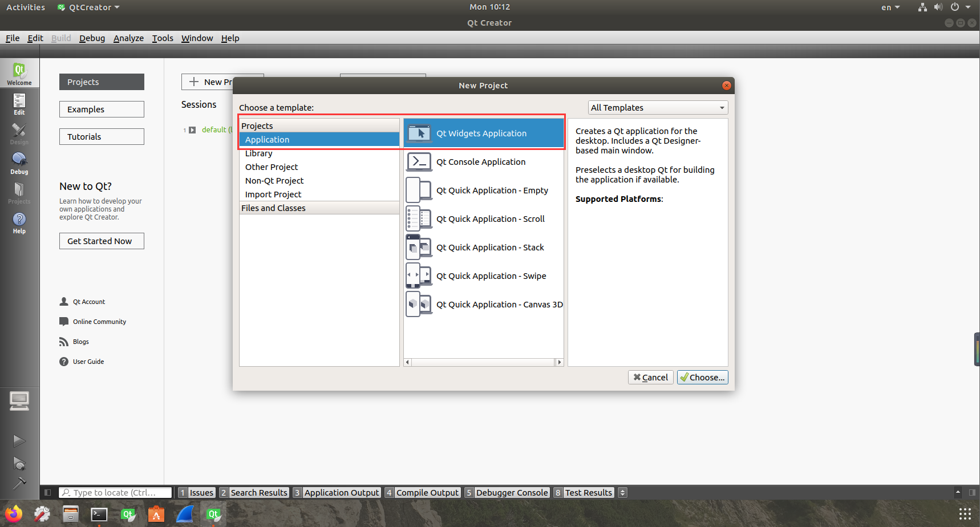Click Get Started Now button
This screenshot has height=527, width=980.
pos(102,241)
